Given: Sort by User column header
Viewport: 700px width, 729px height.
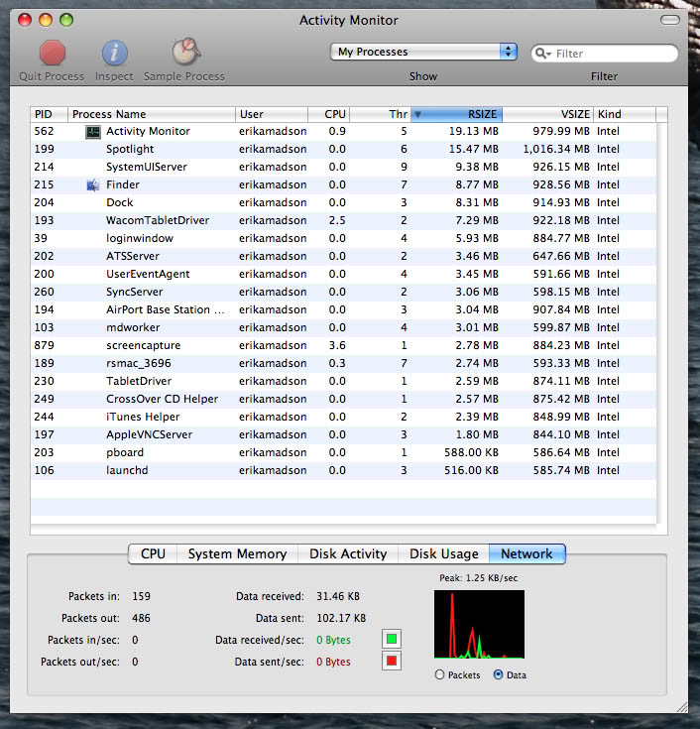Looking at the screenshot, I should pos(272,114).
